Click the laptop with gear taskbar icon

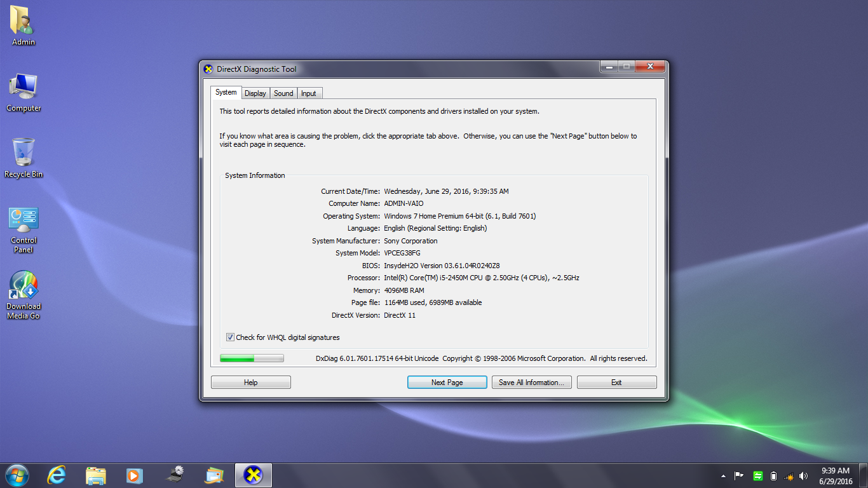175,475
